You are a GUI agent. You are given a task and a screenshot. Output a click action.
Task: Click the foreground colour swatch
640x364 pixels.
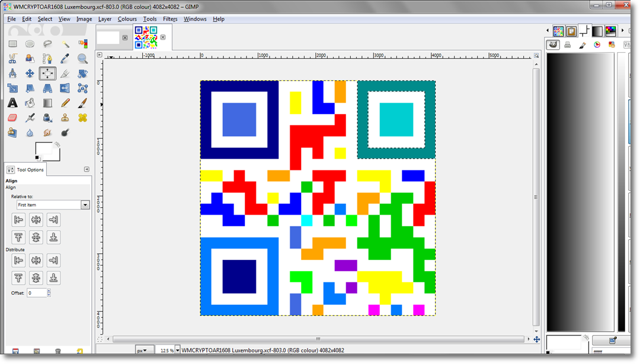pyautogui.click(x=43, y=149)
